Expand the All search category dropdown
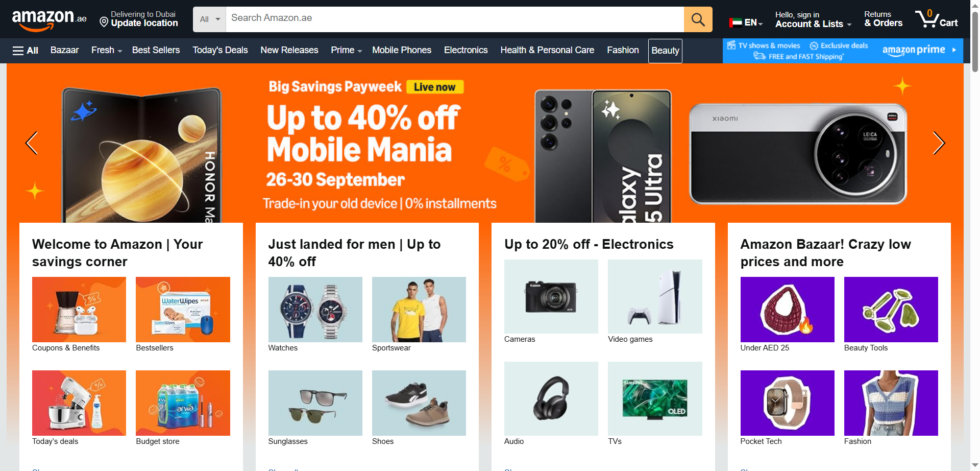The height and width of the screenshot is (471, 980). click(210, 19)
